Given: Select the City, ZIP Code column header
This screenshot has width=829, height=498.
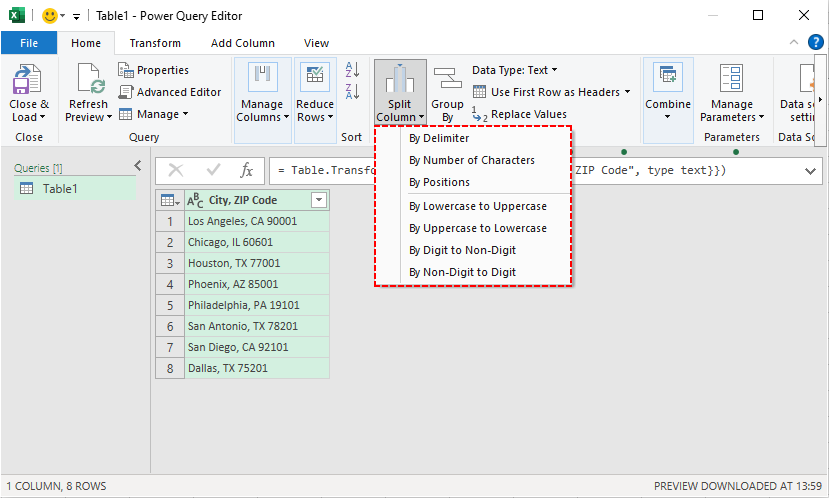Looking at the screenshot, I should pos(257,200).
